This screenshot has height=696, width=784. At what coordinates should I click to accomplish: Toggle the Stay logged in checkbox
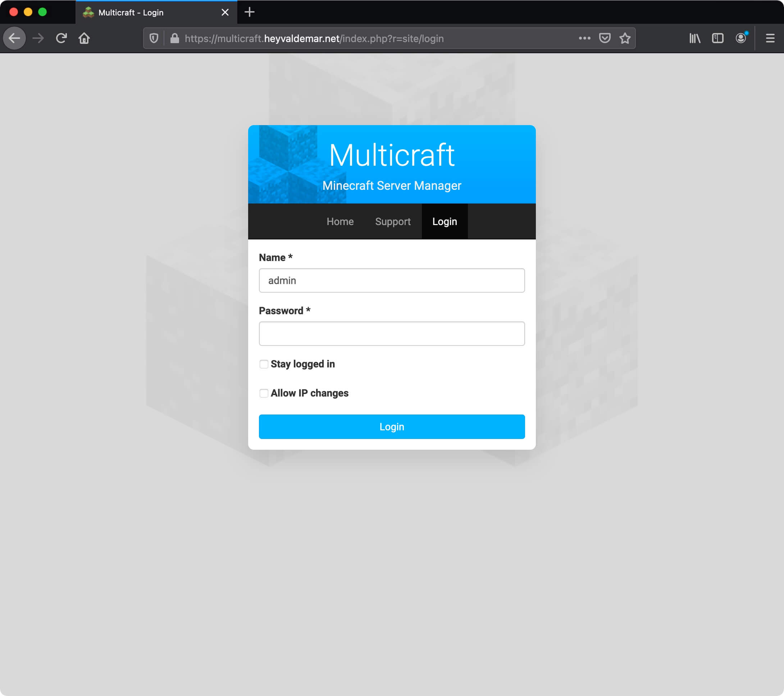click(x=263, y=363)
